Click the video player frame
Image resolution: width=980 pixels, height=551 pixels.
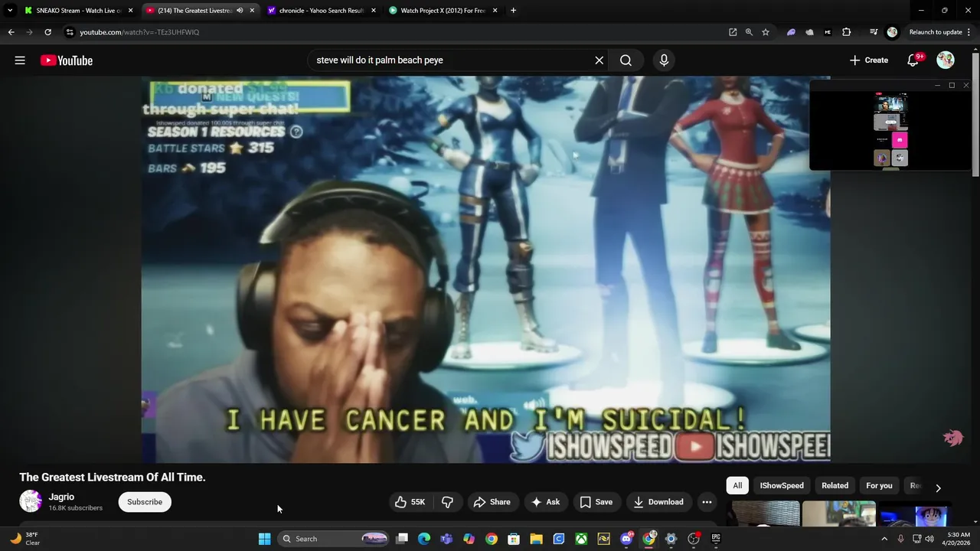coord(485,269)
